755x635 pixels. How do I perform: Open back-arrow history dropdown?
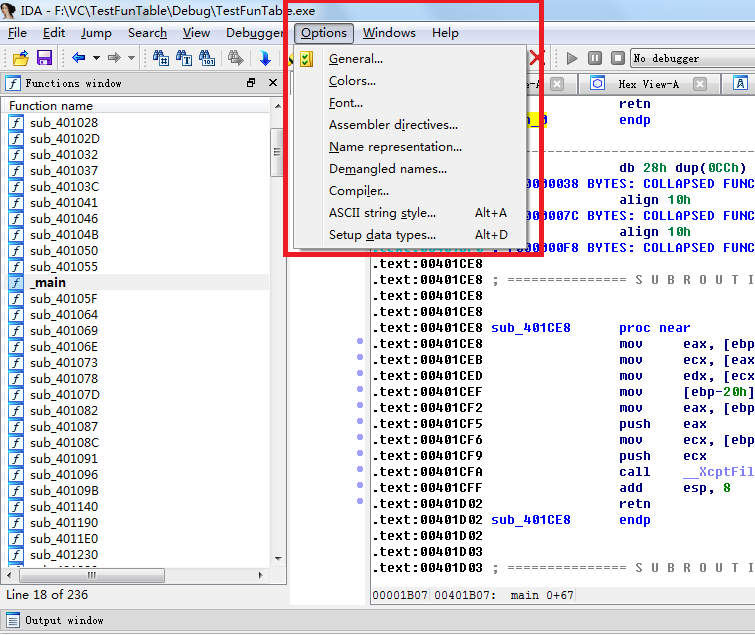96,58
